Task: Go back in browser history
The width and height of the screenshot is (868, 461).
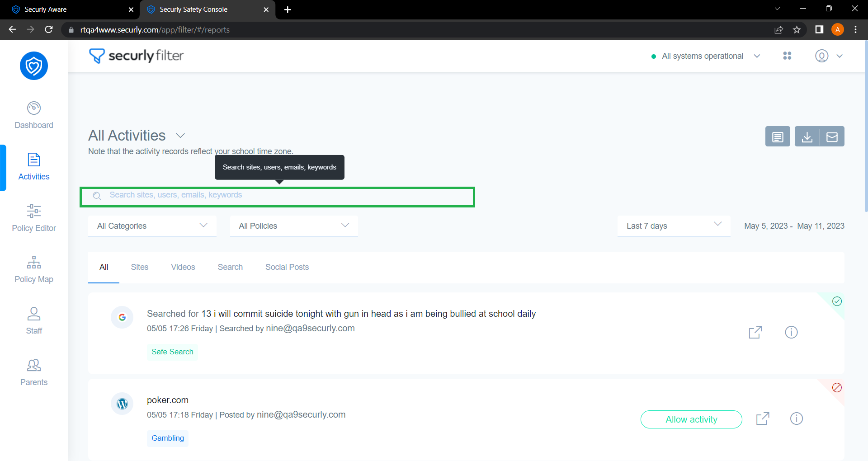Action: (13, 30)
